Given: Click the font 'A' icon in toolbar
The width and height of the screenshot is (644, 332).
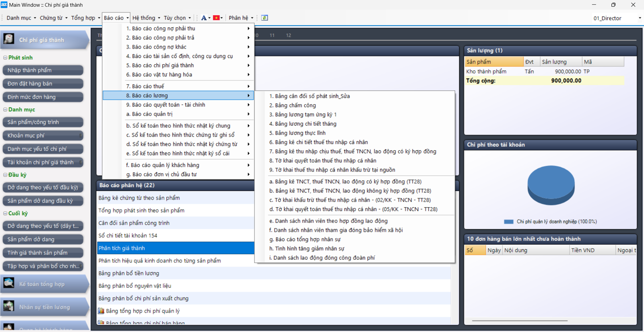Looking at the screenshot, I should [x=204, y=18].
